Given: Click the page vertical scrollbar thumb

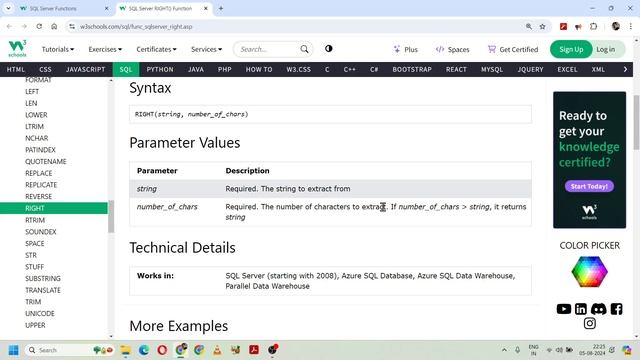Looking at the screenshot, I should click(636, 122).
